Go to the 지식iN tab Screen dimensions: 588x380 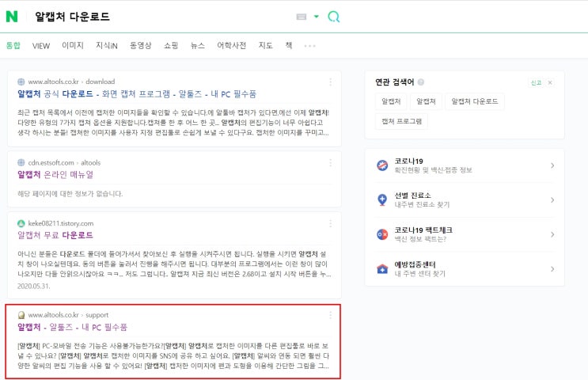[107, 45]
